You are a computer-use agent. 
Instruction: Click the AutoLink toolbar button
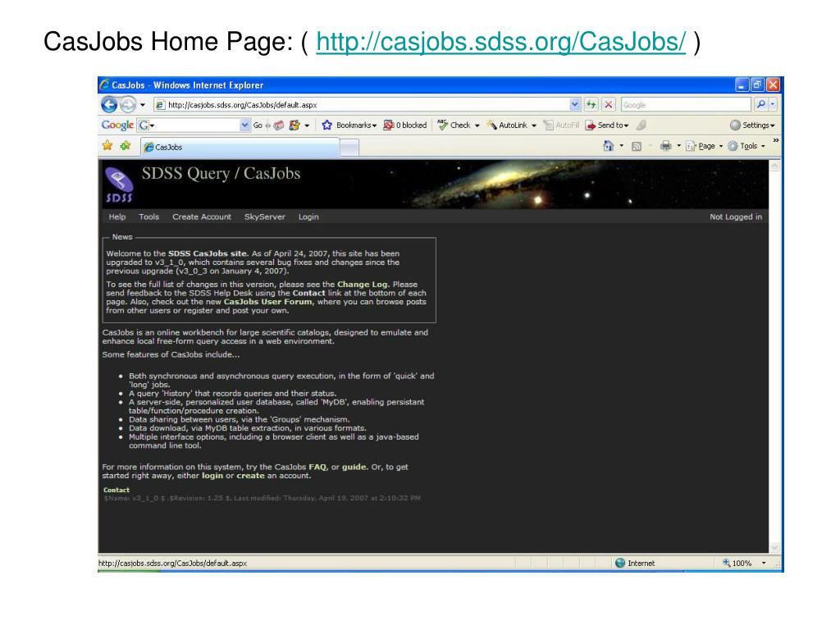pyautogui.click(x=512, y=126)
